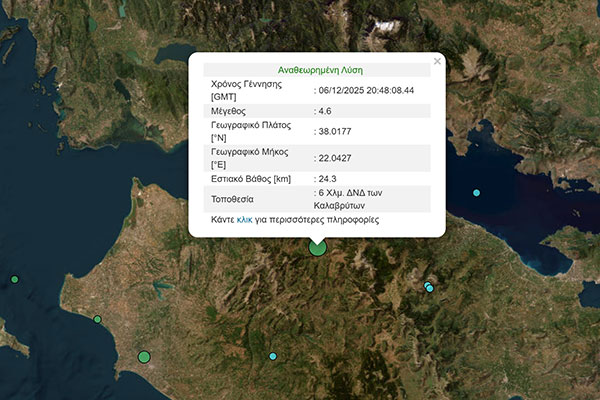The height and width of the screenshot is (400, 600).
Task: Close the earthquake info popup
Action: (x=437, y=62)
